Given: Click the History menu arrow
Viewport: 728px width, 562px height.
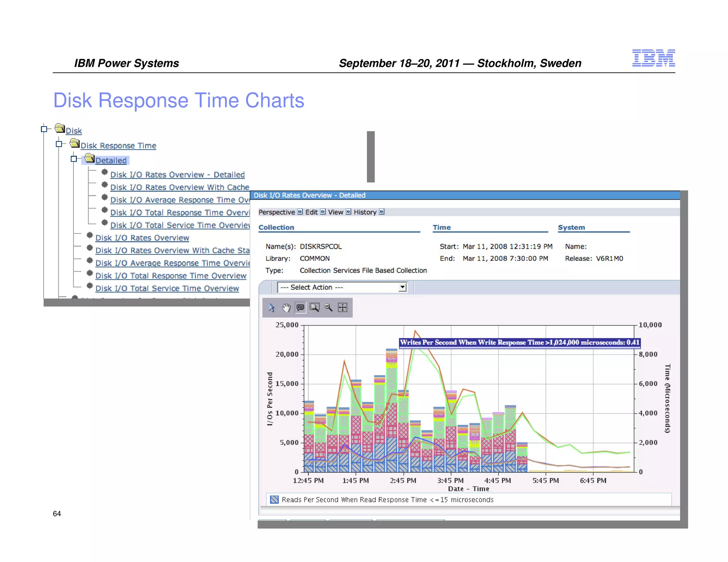Looking at the screenshot, I should (381, 212).
